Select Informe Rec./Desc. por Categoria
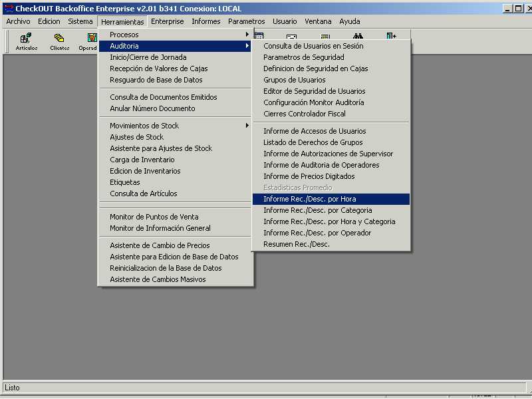 click(331, 210)
